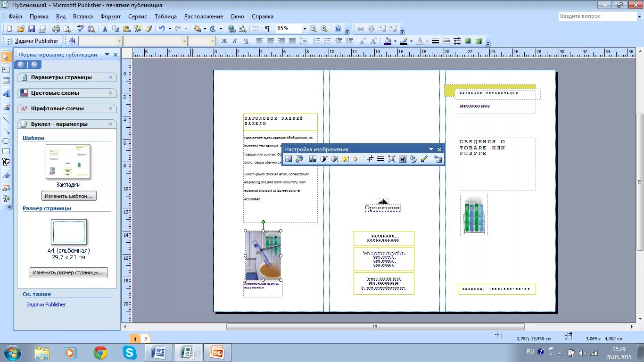Toggle shadow style green square
Viewport: 644px width, 362px height.
(x=468, y=41)
